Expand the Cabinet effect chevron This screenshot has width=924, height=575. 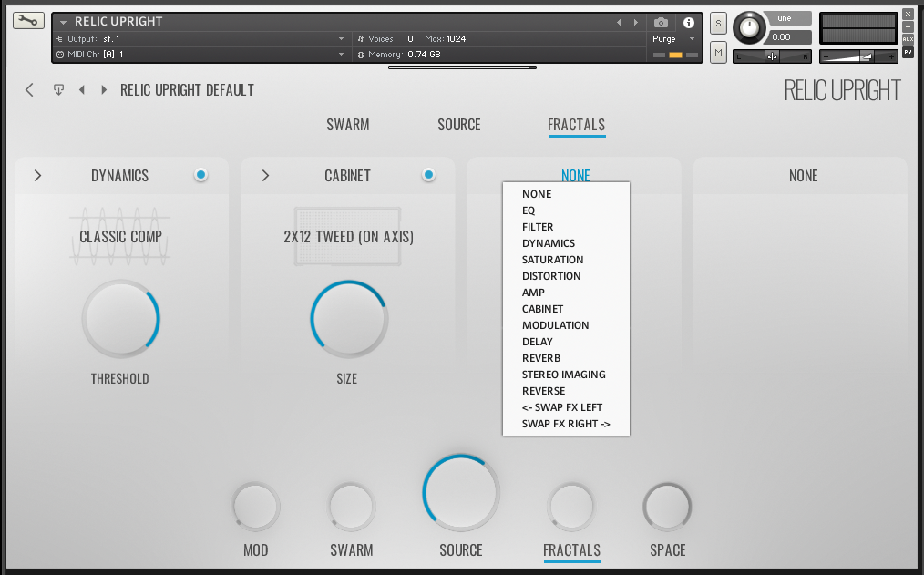click(x=266, y=175)
